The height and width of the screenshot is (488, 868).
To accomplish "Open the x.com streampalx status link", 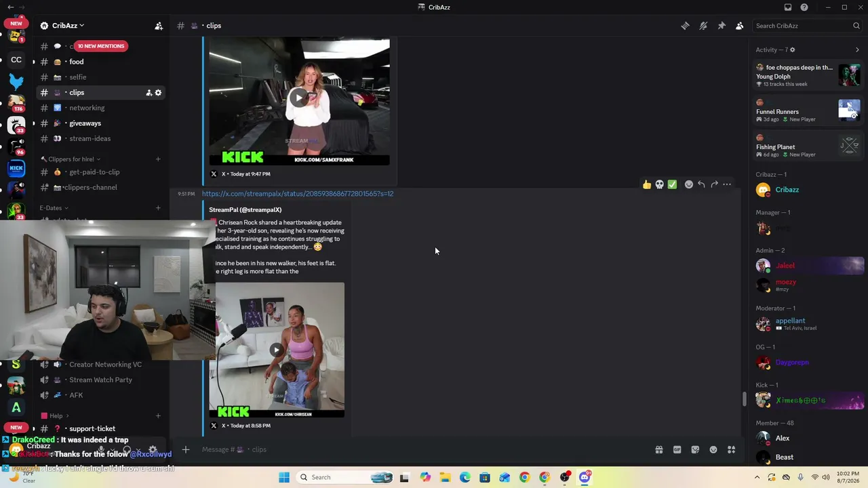I will pyautogui.click(x=298, y=194).
